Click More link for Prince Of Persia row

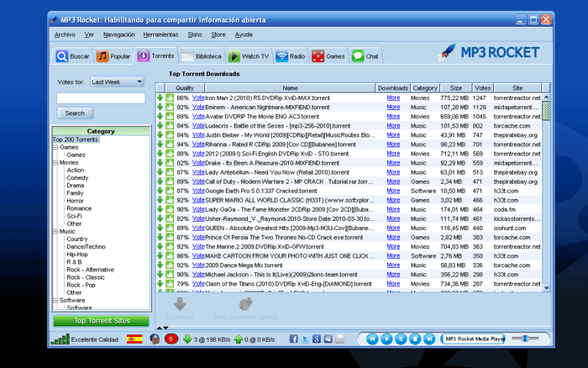coord(393,238)
